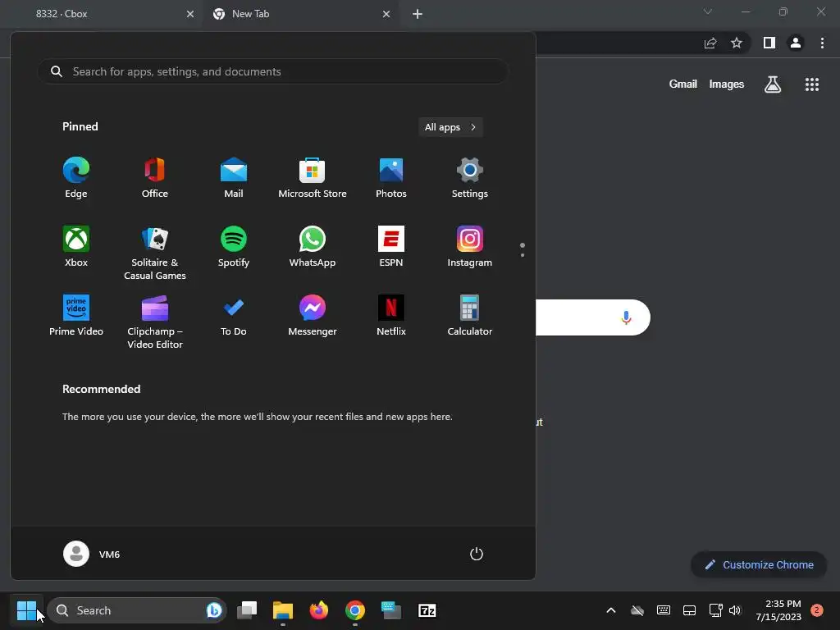Click the Customize Chrome button
The height and width of the screenshot is (630, 840).
[x=759, y=564]
